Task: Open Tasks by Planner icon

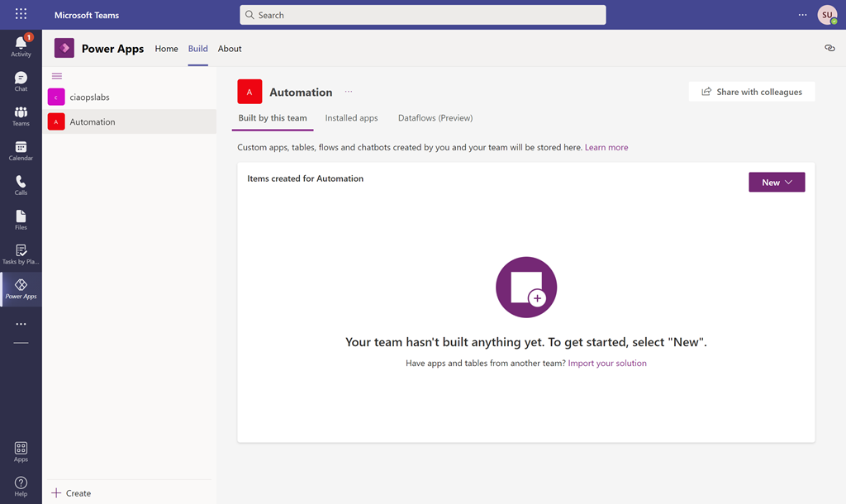Action: tap(21, 254)
